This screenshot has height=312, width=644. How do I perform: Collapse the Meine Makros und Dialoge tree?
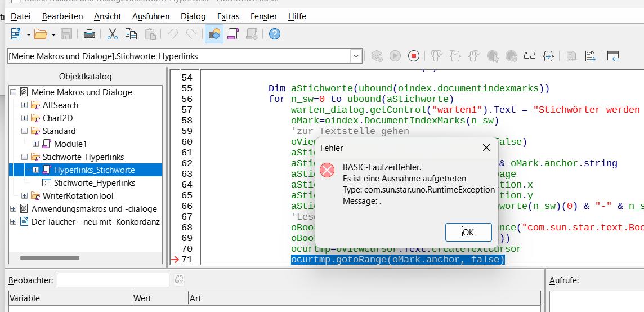click(14, 92)
